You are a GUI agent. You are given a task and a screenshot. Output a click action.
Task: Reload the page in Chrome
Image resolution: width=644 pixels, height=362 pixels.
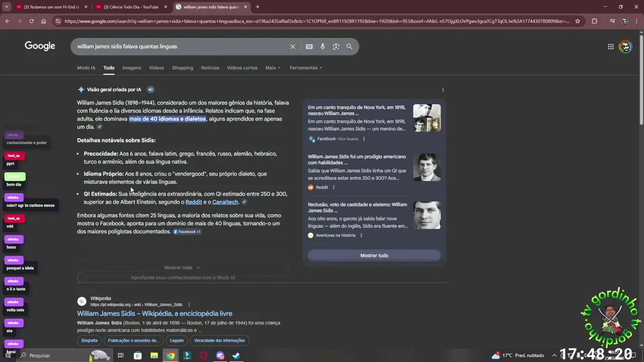(31, 21)
